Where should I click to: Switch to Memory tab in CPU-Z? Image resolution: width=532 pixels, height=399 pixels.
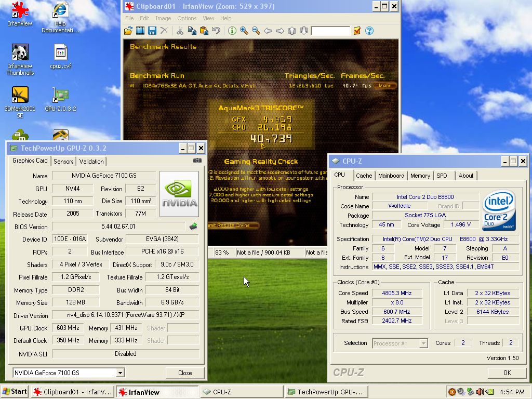(420, 176)
